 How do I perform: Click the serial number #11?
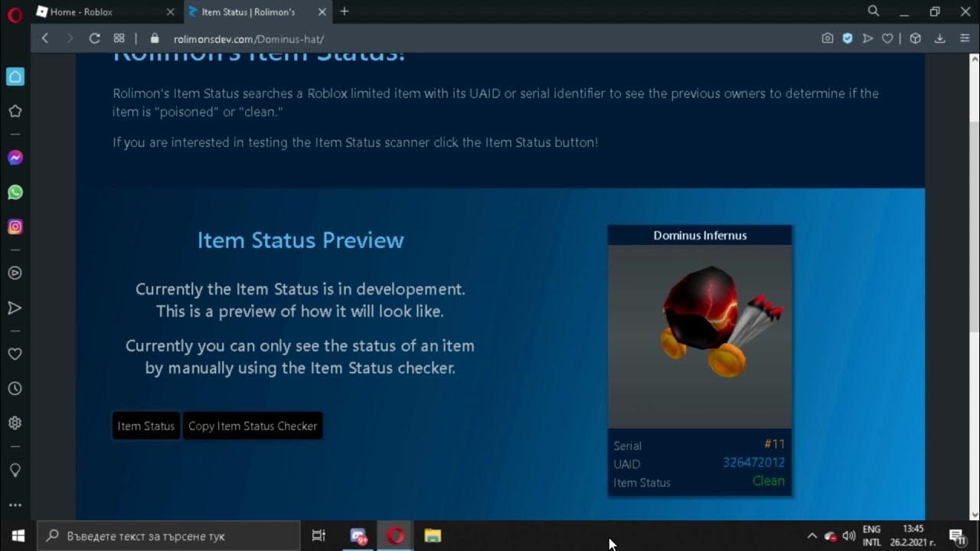point(774,444)
